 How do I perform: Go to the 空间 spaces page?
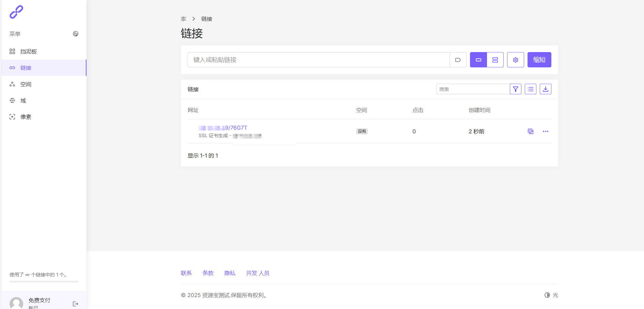tap(44, 84)
